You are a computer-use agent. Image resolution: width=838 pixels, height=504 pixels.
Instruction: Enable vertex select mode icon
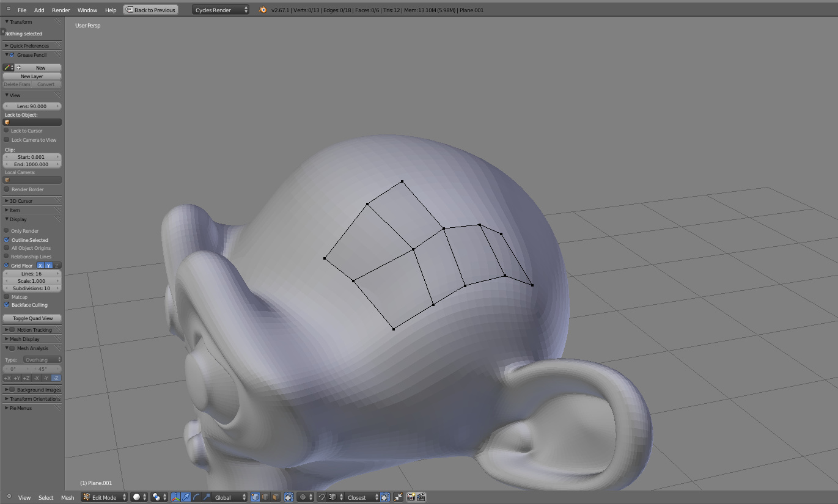pos(255,497)
